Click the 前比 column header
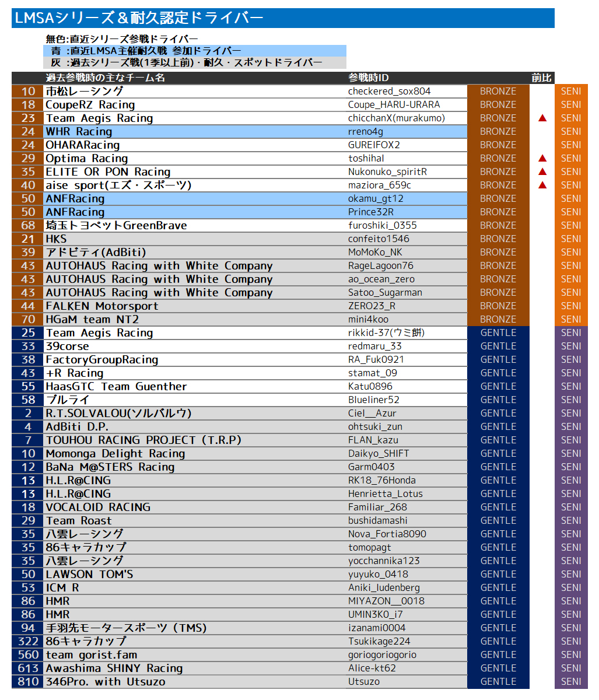599x700 pixels. point(541,78)
